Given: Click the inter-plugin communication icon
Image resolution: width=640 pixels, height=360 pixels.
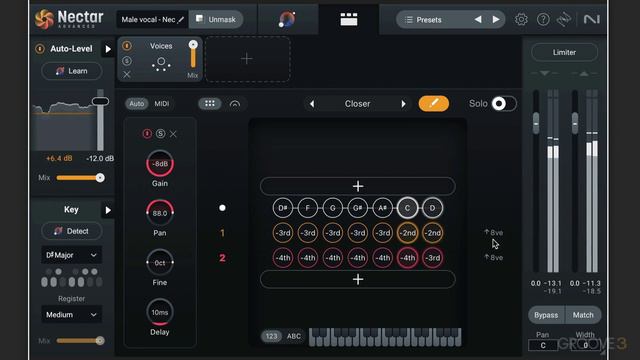Looking at the screenshot, I should click(x=564, y=19).
